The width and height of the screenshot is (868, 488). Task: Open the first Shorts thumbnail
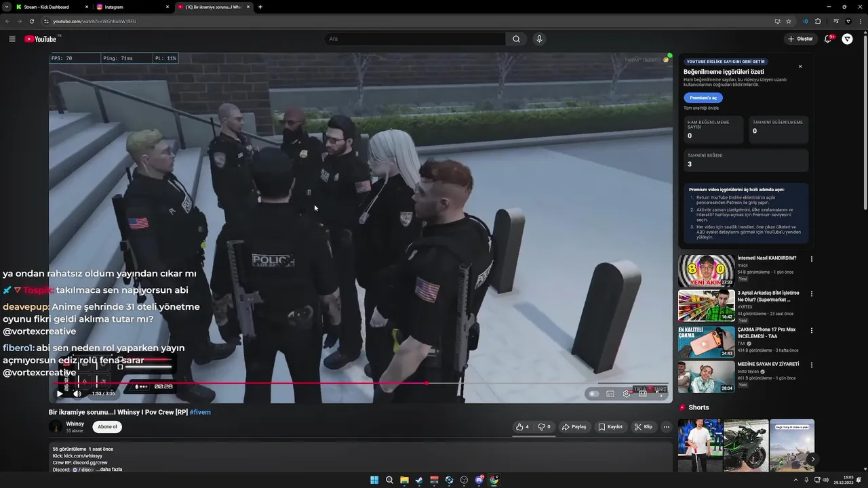click(700, 445)
